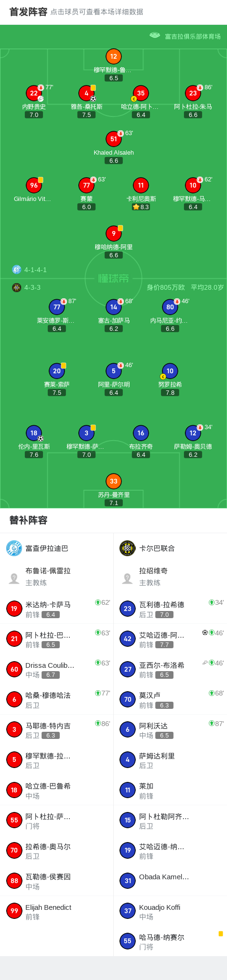Viewport: 227px width, 980px height.
Task: Open substitute 19 米达纳-卡萨马 row
Action: [56, 609]
